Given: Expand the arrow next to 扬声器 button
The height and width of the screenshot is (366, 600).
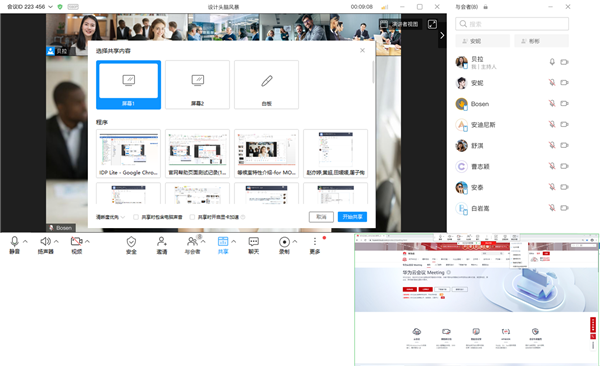Looking at the screenshot, I should click(56, 242).
